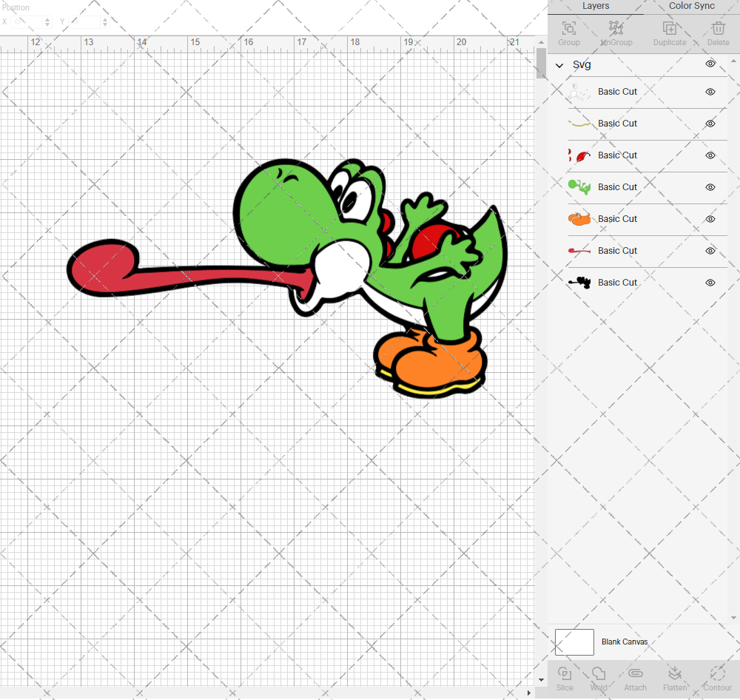Click the Y position input field
Viewport: 740px width, 700px height.
click(x=86, y=21)
